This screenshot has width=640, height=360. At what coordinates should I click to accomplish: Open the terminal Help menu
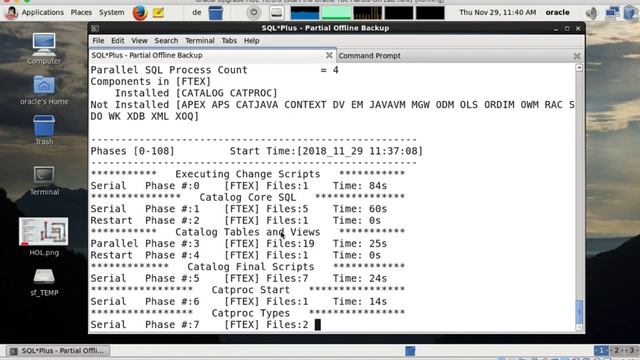point(251,40)
